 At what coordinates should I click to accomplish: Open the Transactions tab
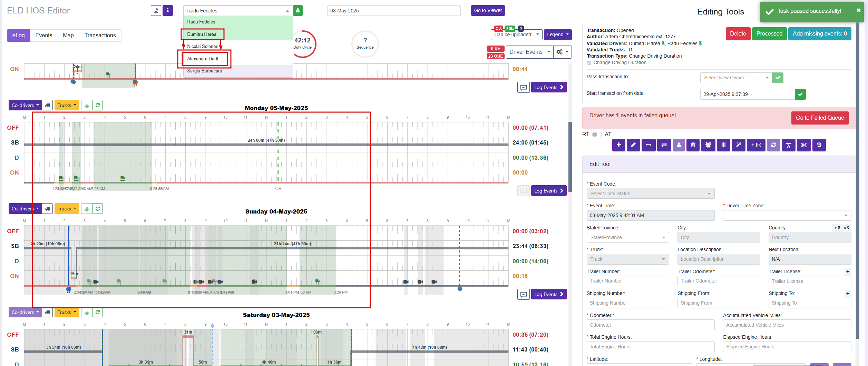(x=100, y=35)
